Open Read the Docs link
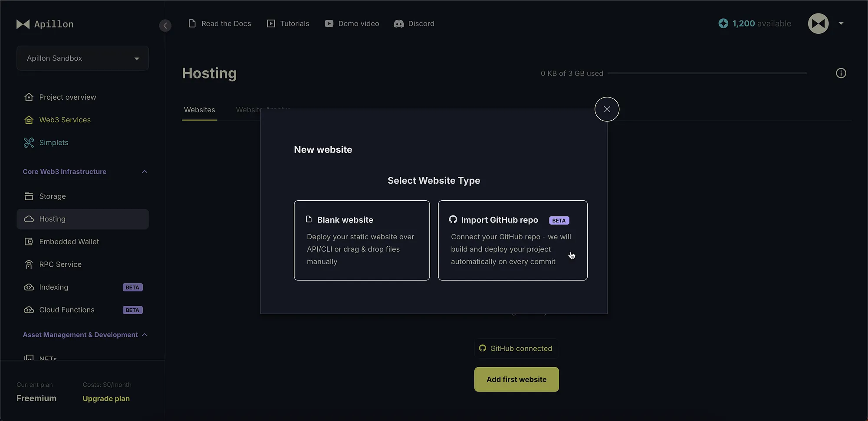Screen dimensions: 868x421 (x=220, y=23)
